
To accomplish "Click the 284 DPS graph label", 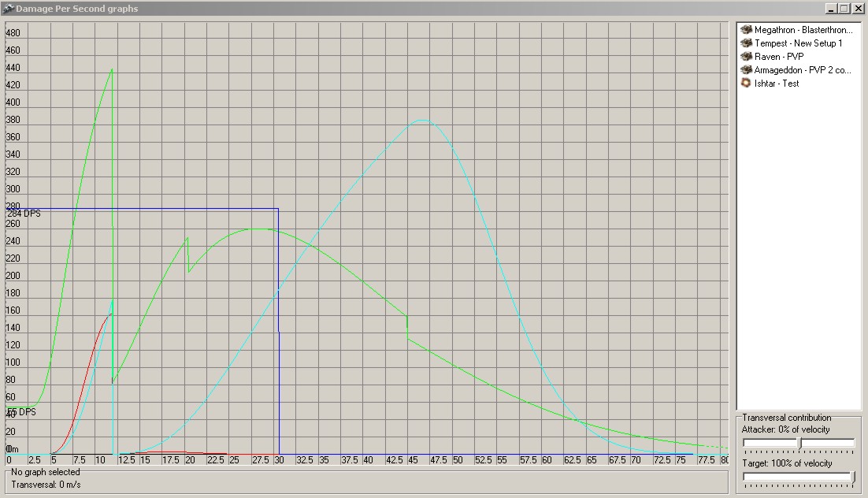I will pyautogui.click(x=24, y=214).
